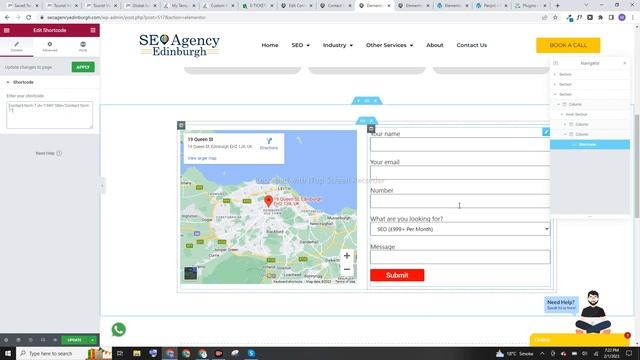Open File Explorer from taskbar

tap(137, 353)
